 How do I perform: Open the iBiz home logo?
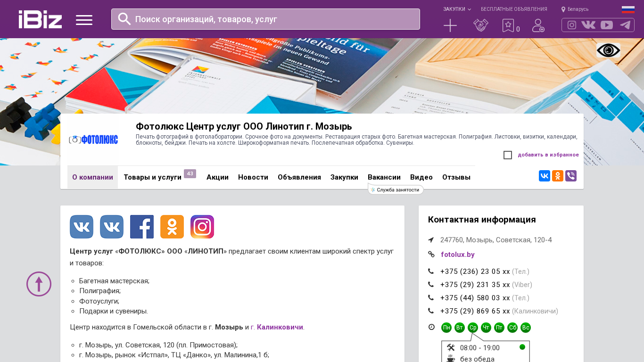point(40,19)
